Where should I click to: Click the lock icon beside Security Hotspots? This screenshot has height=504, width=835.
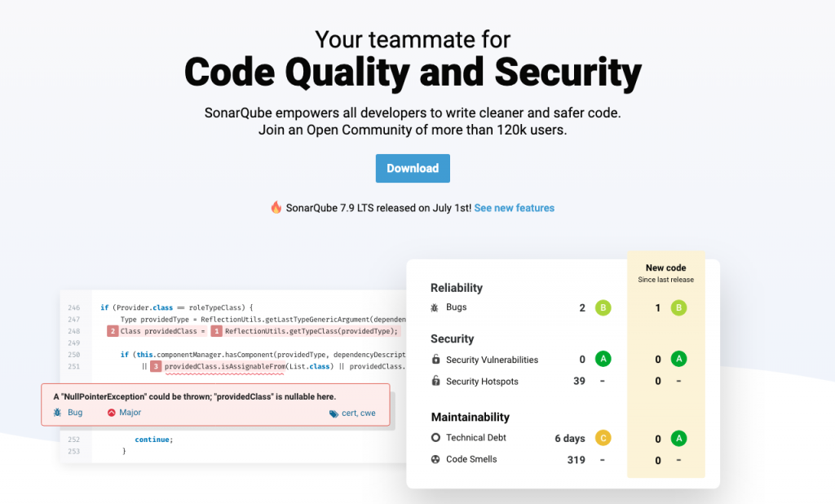435,381
